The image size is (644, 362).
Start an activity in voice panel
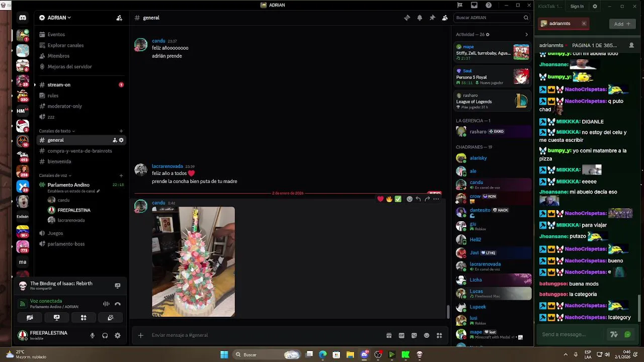[84, 318]
